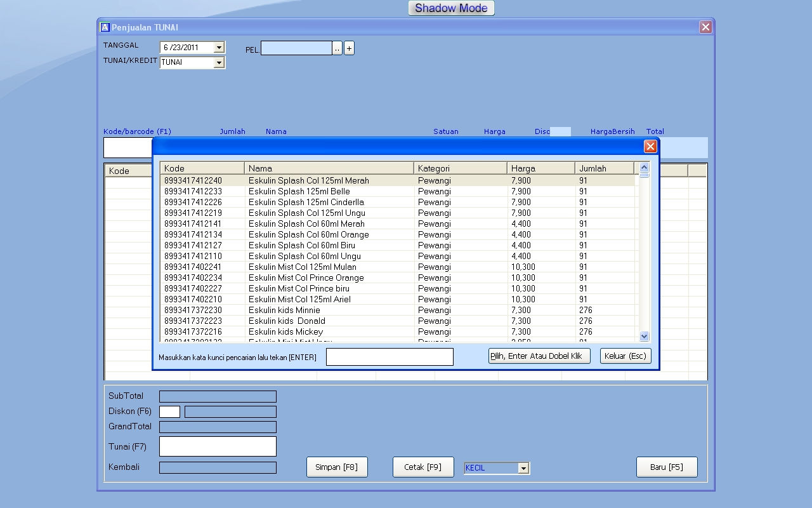
Task: Select row Eskulin Splash Col 125ml Merah
Action: (398, 180)
